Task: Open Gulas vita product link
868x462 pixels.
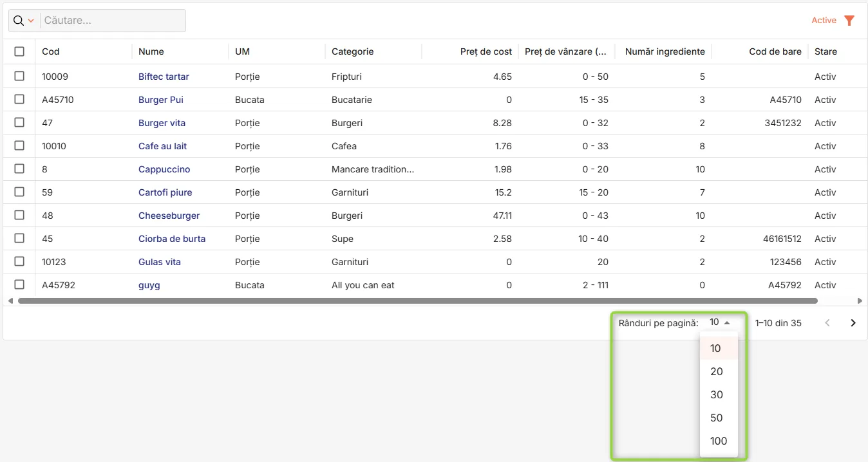Action: pos(160,262)
